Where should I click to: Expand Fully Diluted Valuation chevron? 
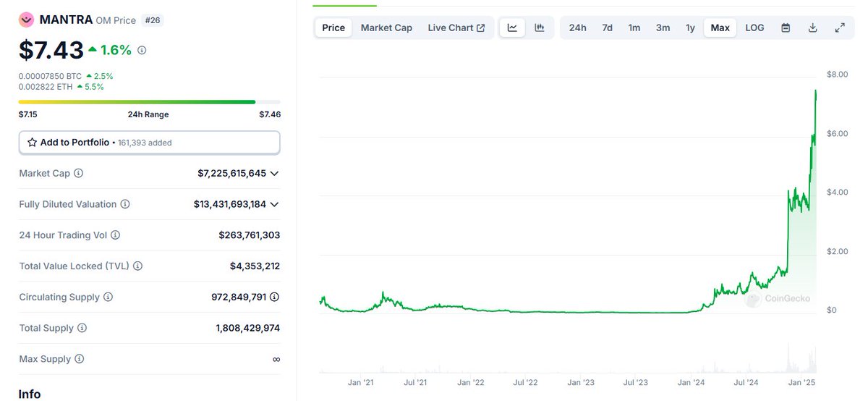pos(274,205)
